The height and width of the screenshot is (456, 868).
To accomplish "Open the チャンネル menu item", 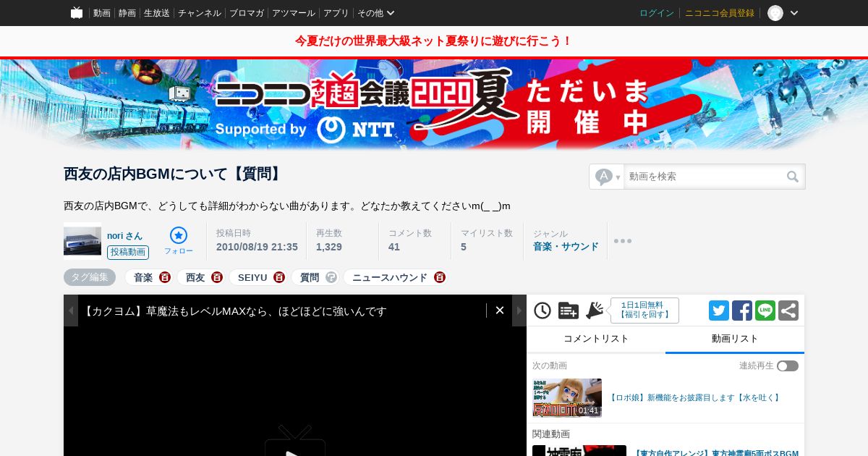I will (200, 13).
